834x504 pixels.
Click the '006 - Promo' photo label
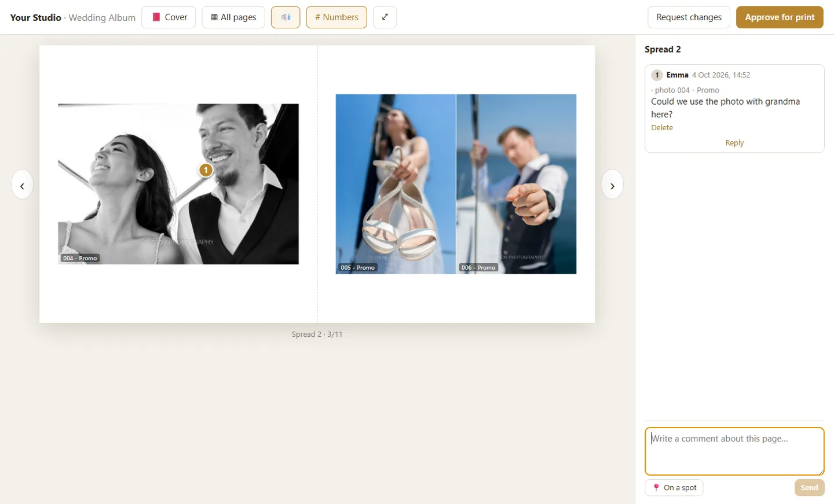[478, 267]
